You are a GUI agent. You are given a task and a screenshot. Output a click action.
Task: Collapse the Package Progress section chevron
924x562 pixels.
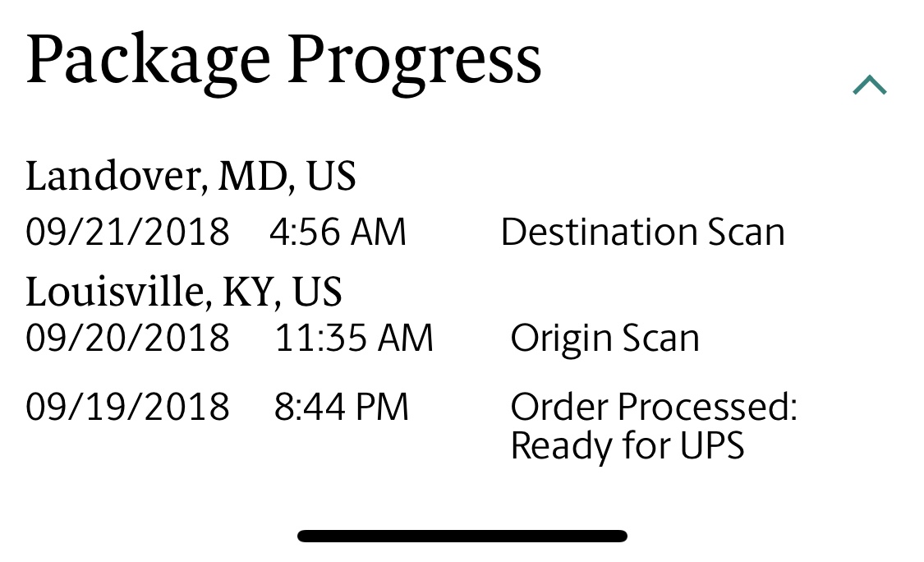(x=869, y=85)
